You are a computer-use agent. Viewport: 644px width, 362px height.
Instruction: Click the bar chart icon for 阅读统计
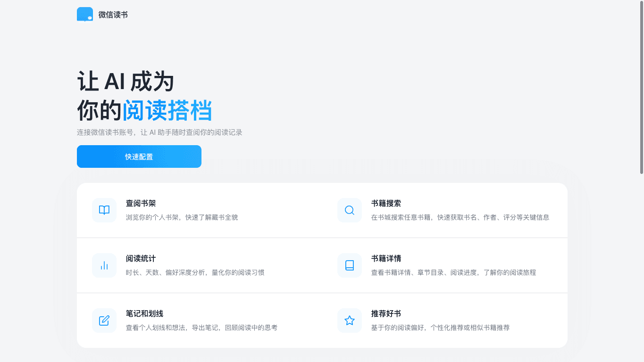[x=104, y=265]
